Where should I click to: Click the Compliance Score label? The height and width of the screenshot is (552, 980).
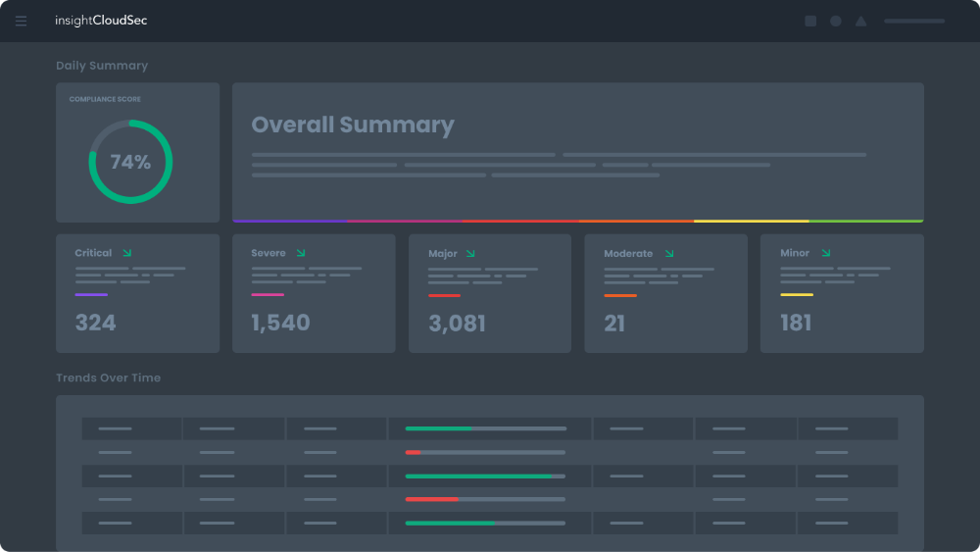(x=105, y=99)
